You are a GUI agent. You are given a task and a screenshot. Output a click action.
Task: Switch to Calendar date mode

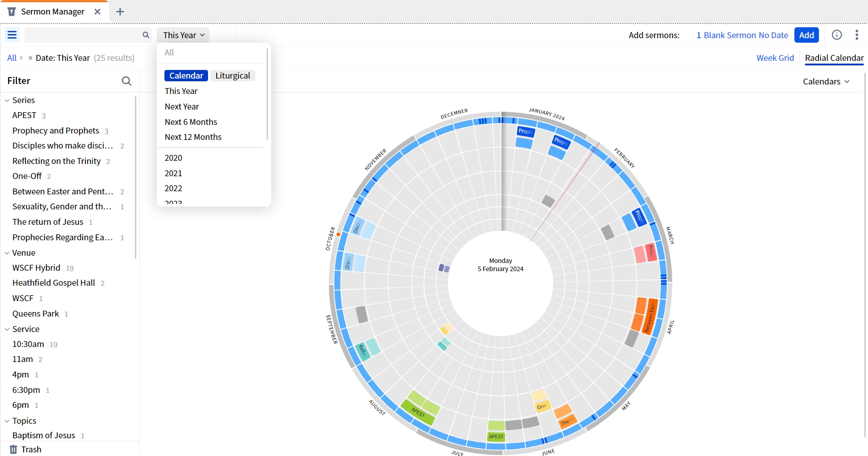[186, 76]
